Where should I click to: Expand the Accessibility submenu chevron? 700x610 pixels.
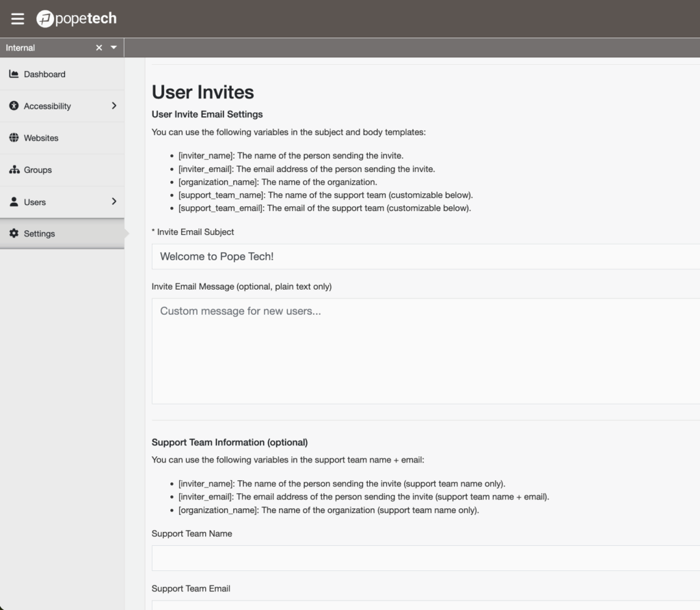(113, 106)
